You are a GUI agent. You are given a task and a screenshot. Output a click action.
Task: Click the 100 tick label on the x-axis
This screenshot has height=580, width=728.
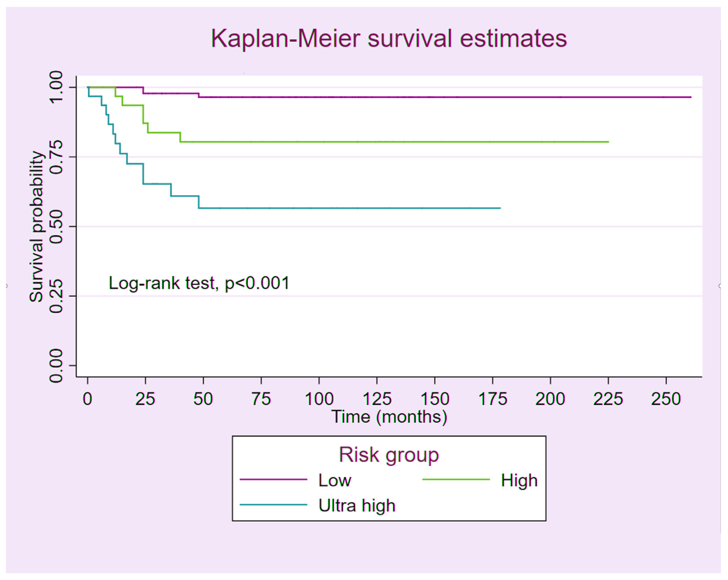click(x=319, y=399)
